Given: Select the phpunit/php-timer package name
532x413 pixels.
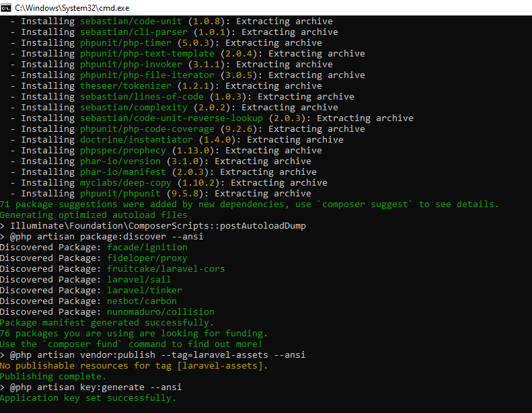Looking at the screenshot, I should (126, 43).
